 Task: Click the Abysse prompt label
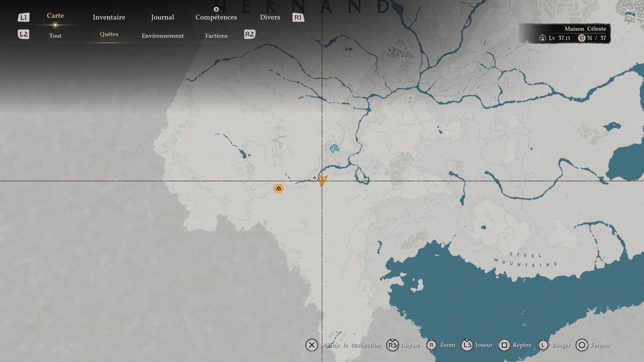pos(411,345)
